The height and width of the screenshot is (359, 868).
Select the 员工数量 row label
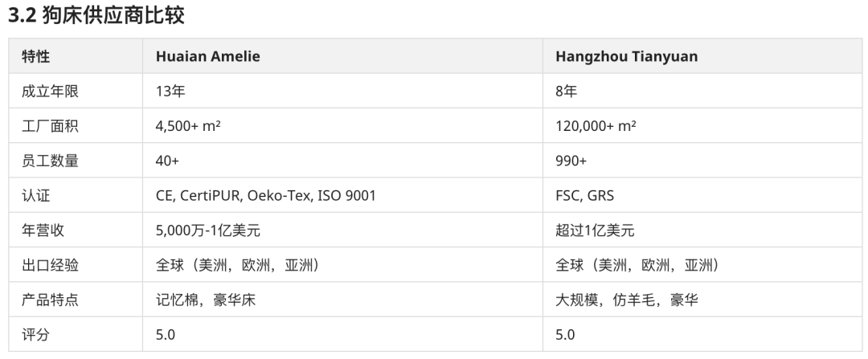click(76, 161)
